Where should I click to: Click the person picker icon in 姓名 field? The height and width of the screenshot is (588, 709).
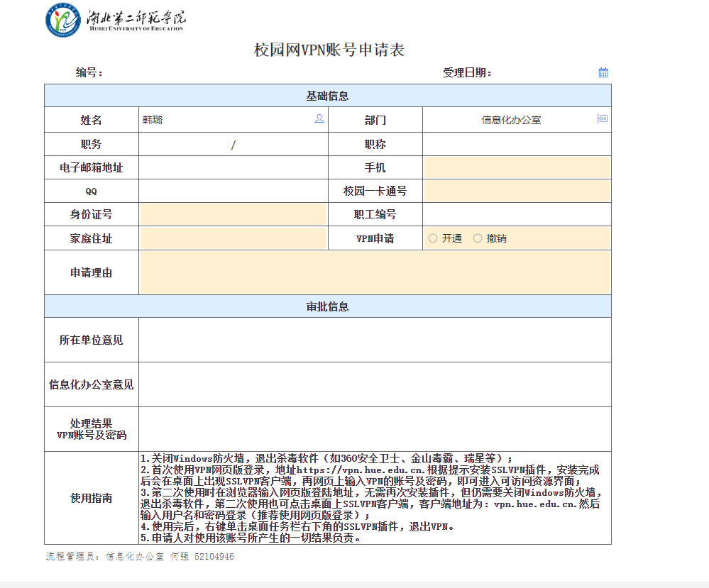319,119
